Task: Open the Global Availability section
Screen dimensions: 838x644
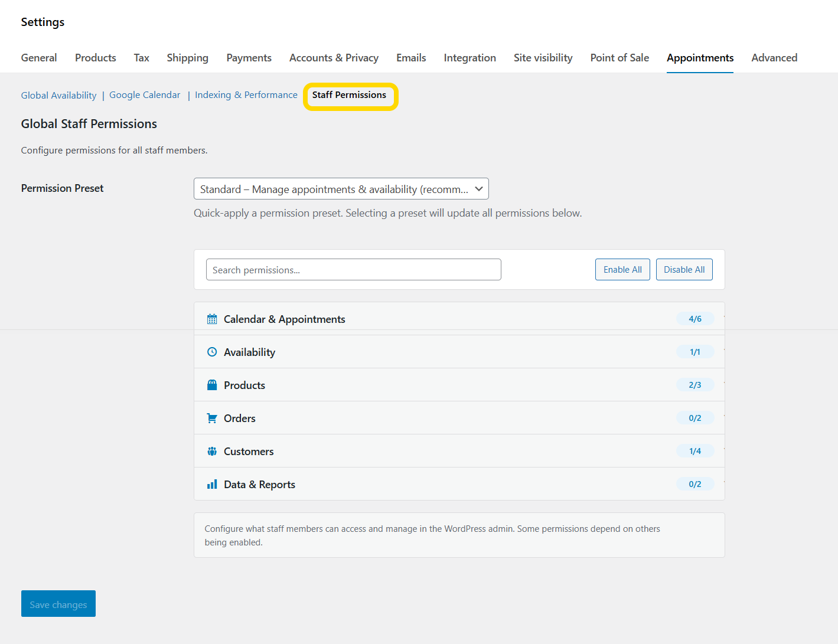Action: (x=58, y=94)
